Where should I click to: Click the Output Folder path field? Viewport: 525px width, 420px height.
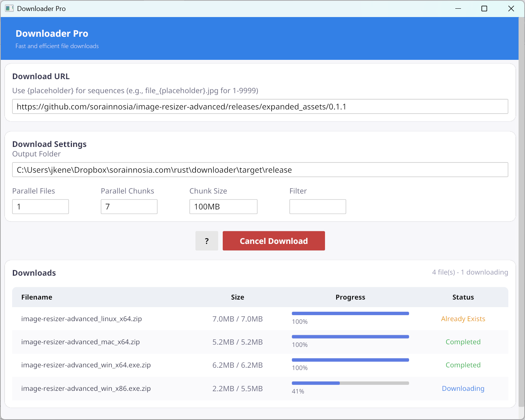[x=260, y=170]
